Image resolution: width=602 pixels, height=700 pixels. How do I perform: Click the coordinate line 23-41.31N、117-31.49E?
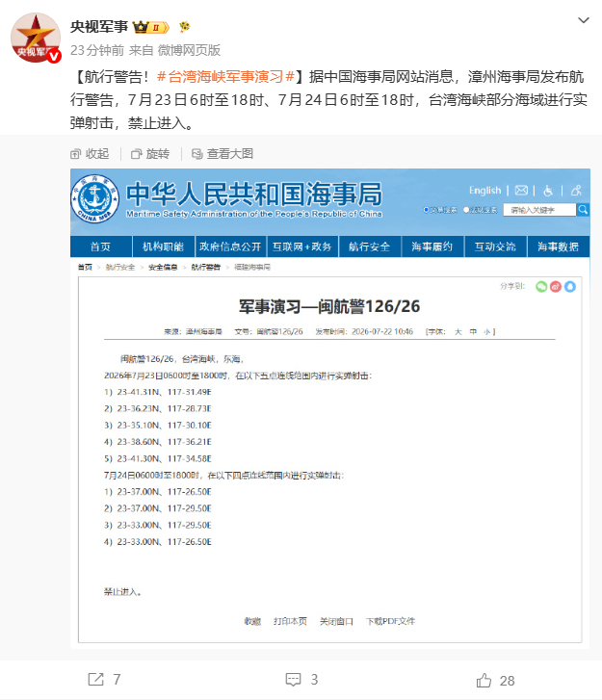point(158,392)
